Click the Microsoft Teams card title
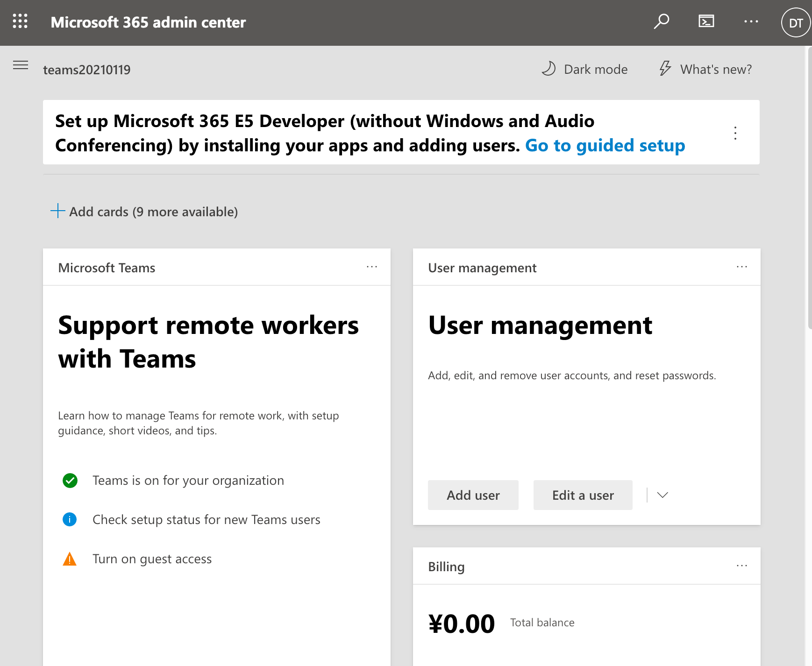 tap(107, 268)
